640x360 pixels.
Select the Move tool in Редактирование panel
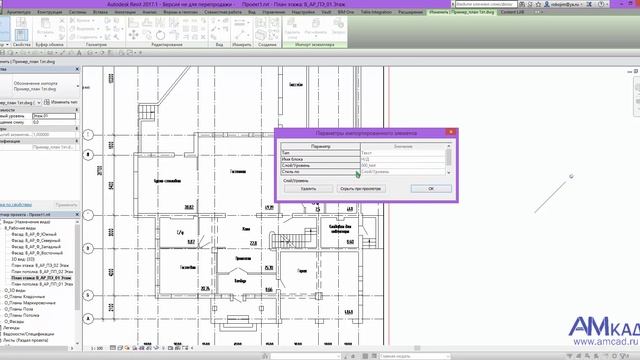(133, 36)
